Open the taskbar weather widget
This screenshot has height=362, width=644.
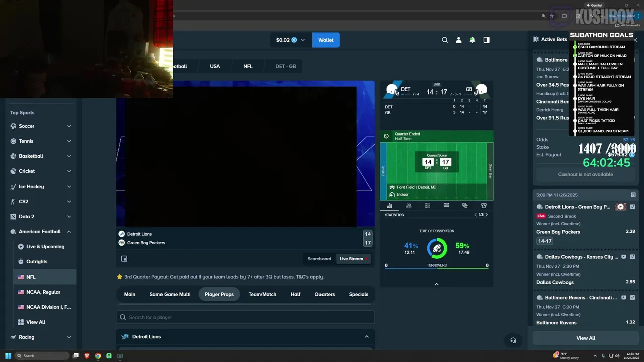(x=566, y=356)
